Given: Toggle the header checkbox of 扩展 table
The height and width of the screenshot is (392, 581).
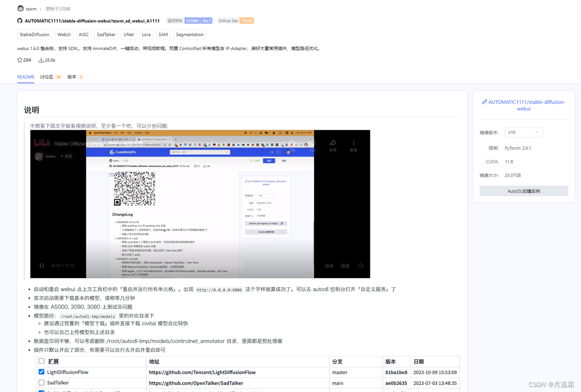Looking at the screenshot, I should [42, 362].
